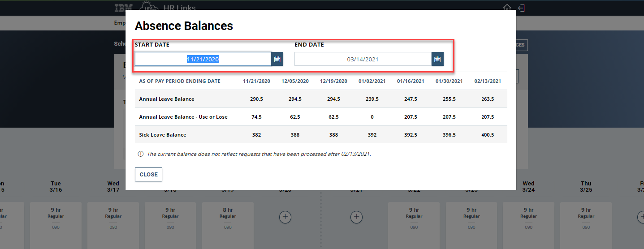Click Annual Leave Balance - Use or Lose label

(x=183, y=117)
